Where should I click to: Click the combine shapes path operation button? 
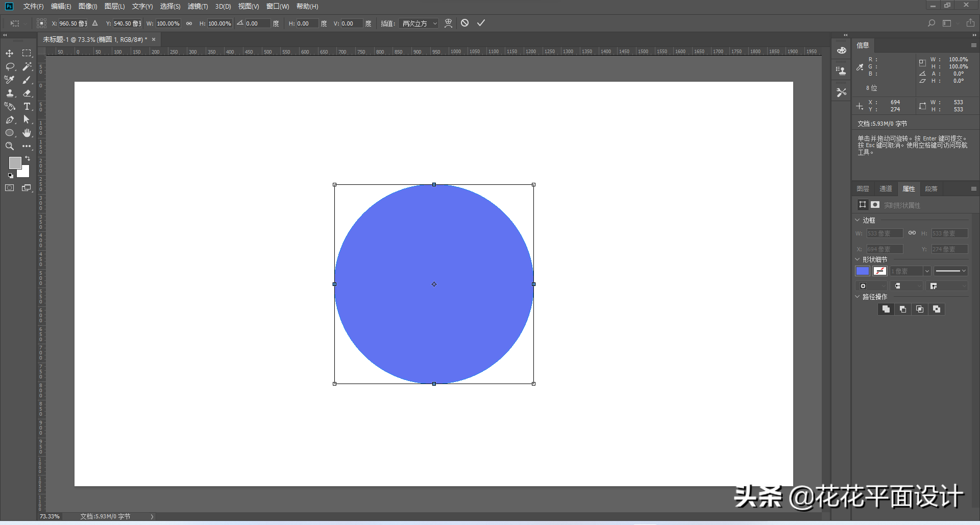coord(886,309)
